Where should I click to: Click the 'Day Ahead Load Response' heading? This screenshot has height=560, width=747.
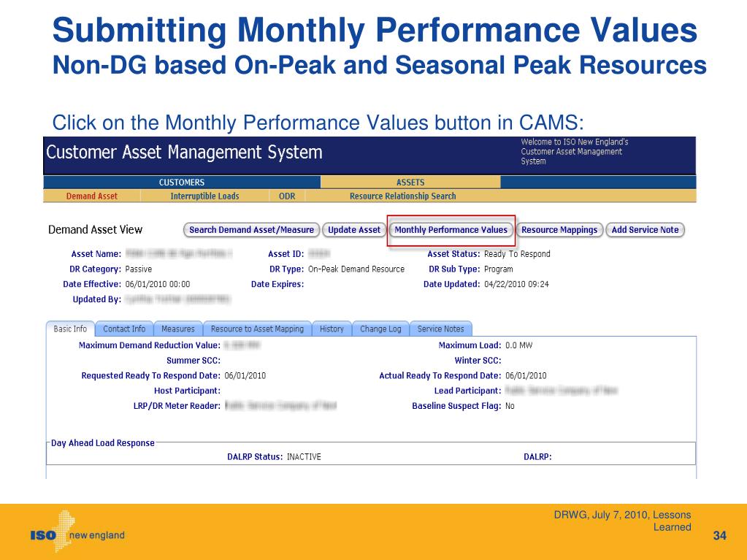tap(103, 443)
